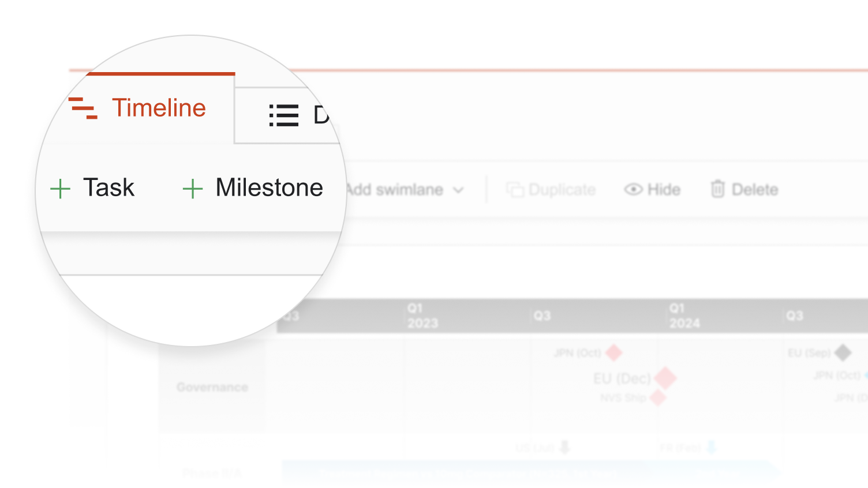Click the bulleted list icon

[284, 115]
